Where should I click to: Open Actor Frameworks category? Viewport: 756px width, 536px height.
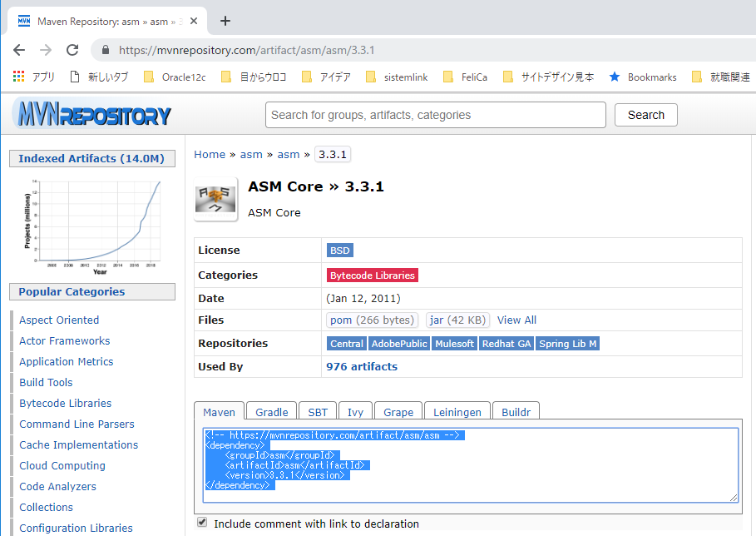(65, 340)
